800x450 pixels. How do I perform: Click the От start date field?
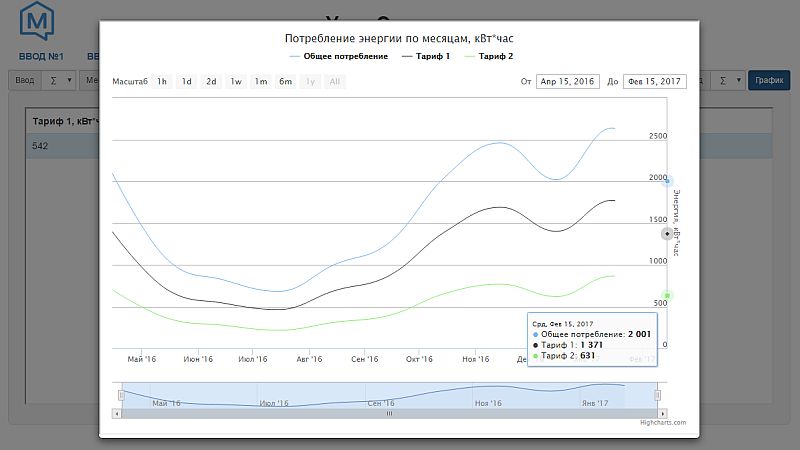coord(567,82)
